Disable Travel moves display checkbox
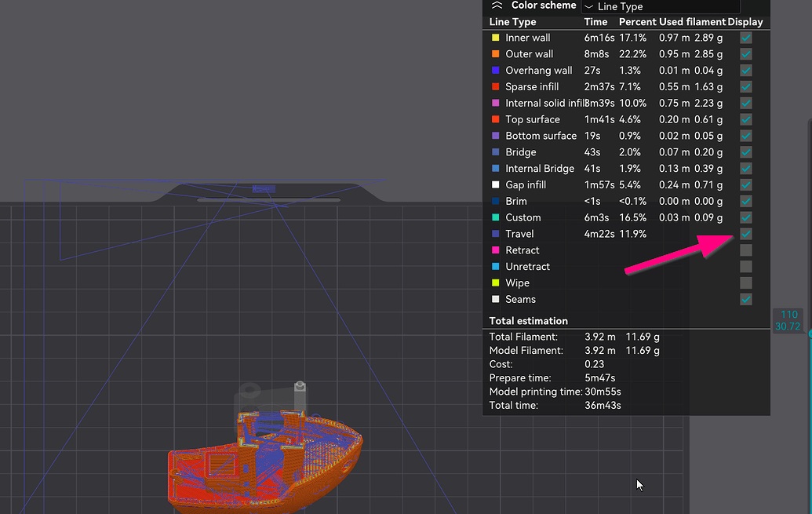This screenshot has width=812, height=514. 746,234
